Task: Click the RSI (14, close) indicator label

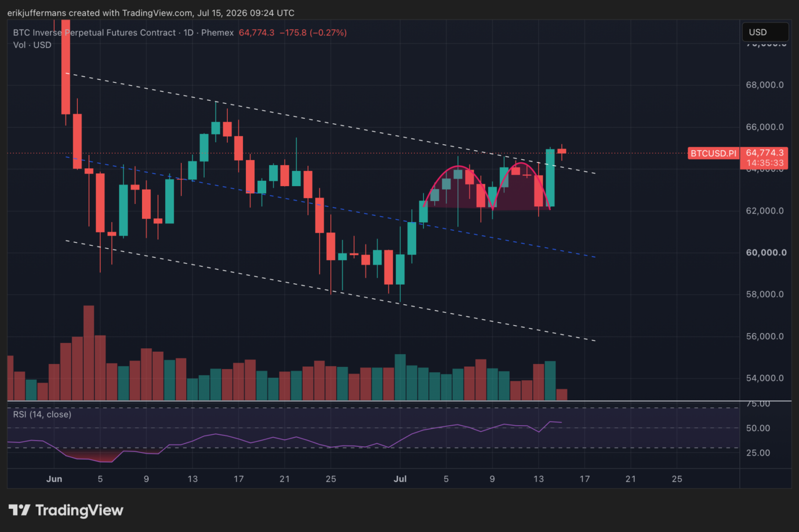Action: 42,414
